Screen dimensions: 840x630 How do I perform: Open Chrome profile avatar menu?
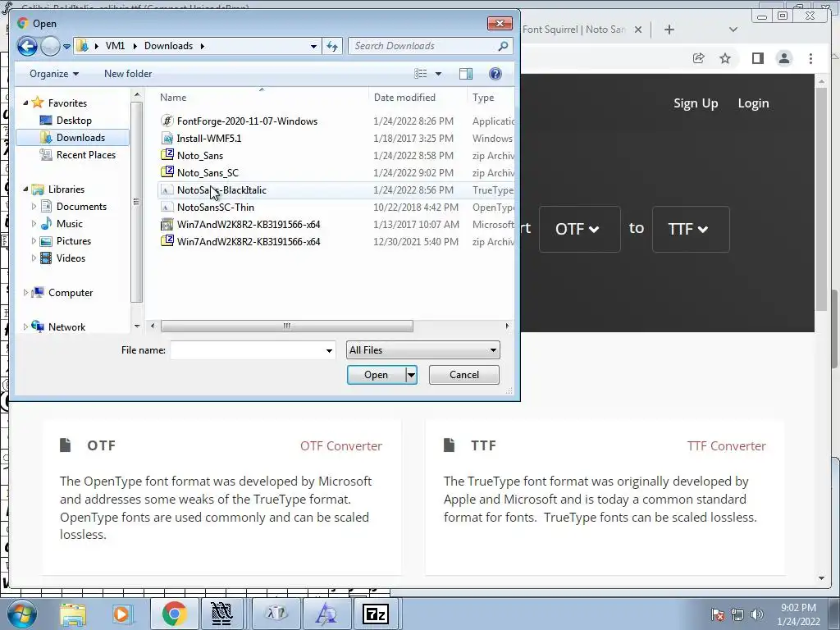pos(784,58)
